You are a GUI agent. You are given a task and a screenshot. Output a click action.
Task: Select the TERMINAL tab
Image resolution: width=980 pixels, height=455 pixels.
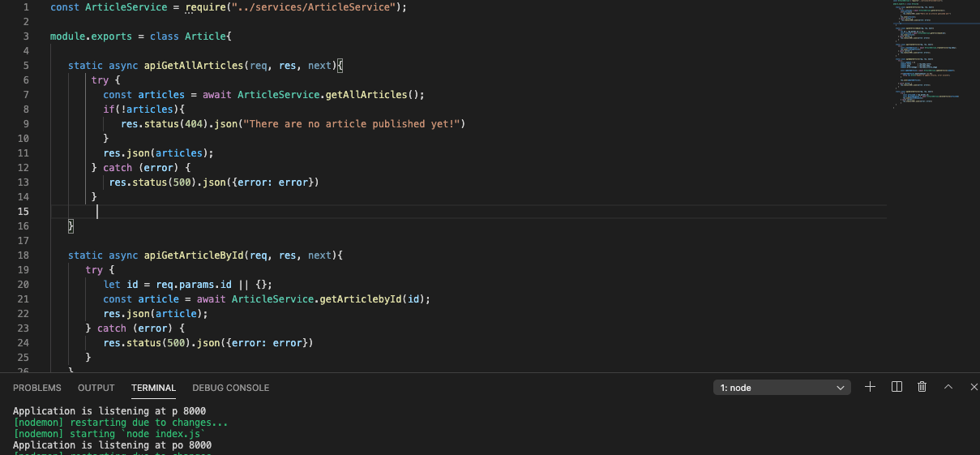pos(153,388)
